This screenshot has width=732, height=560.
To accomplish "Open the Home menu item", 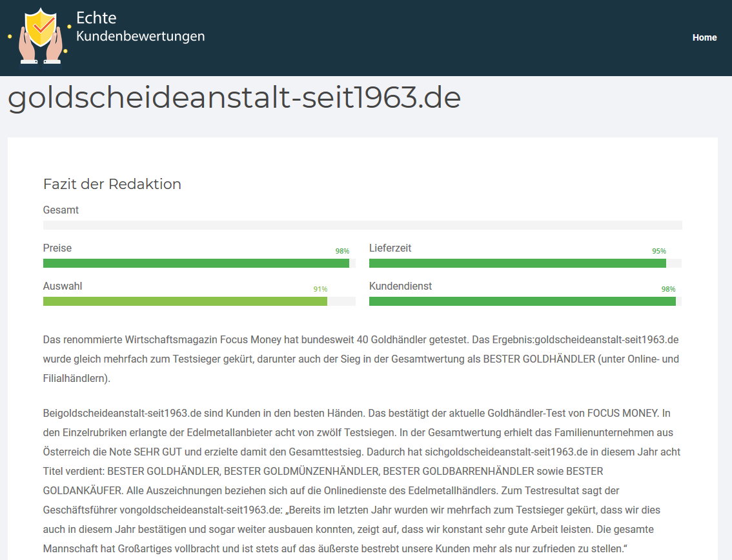I will pos(704,38).
